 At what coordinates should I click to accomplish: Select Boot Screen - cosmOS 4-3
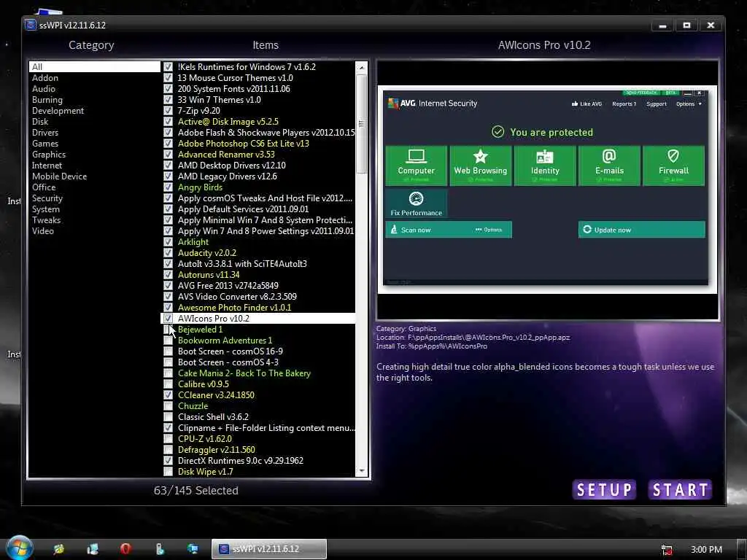click(228, 362)
